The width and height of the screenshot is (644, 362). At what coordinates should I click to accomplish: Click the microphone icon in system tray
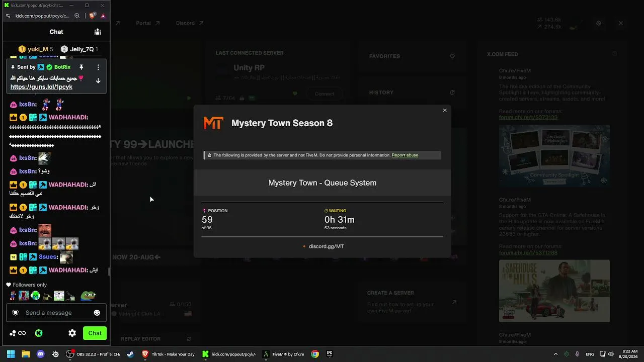click(x=577, y=354)
